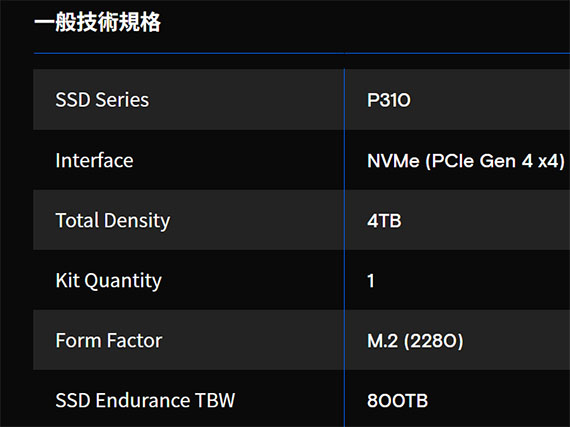
Task: Select the Total Density label
Action: coord(113,221)
